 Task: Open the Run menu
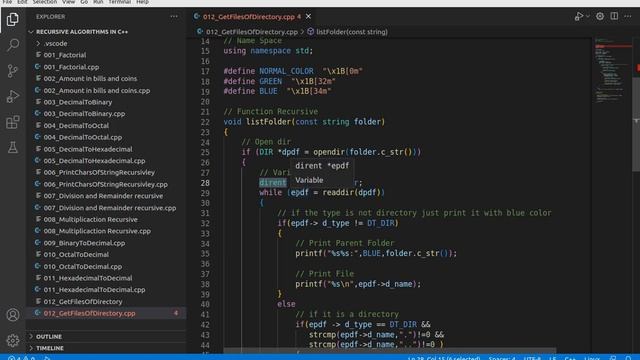click(98, 2)
